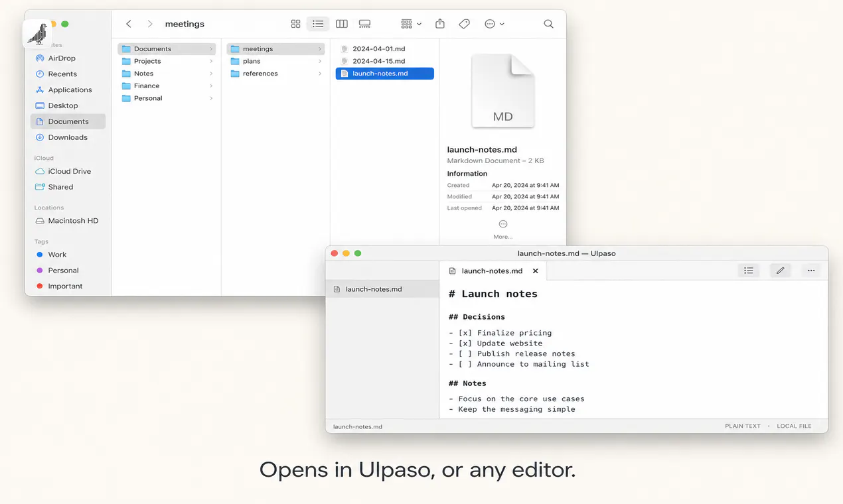The image size is (843, 504).
Task: Select the plans folder
Action: pos(275,62)
